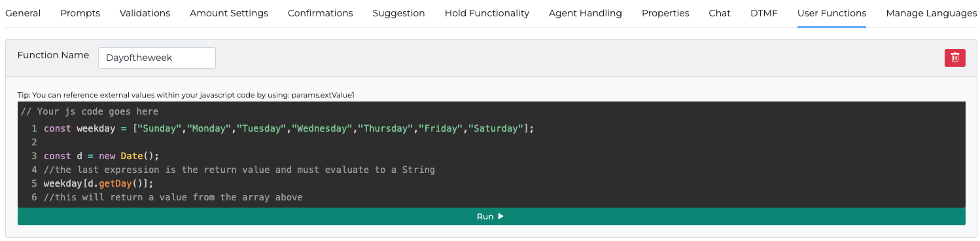
Task: Open the Agent Handling tab
Action: [586, 13]
